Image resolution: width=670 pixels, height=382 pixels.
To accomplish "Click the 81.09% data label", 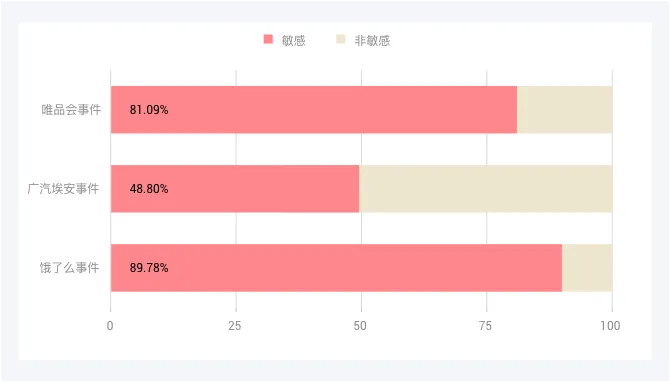I will tap(149, 110).
